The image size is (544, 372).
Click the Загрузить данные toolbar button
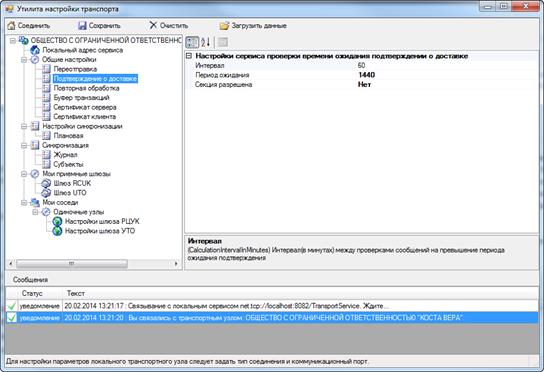click(253, 25)
